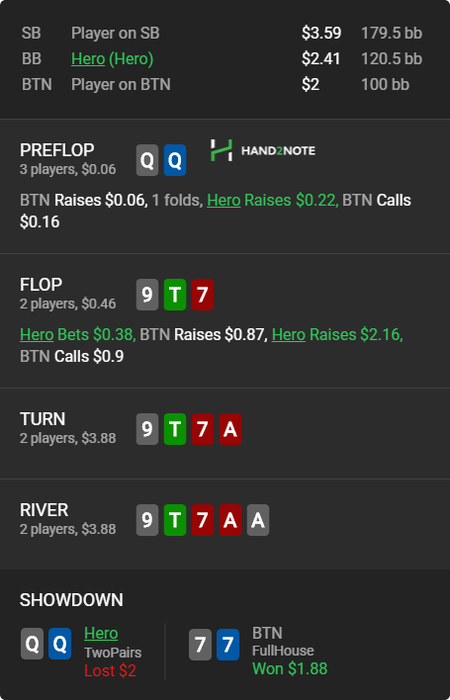Click the blue Q card in preflop
Screen dimensions: 450x700
click(x=175, y=160)
